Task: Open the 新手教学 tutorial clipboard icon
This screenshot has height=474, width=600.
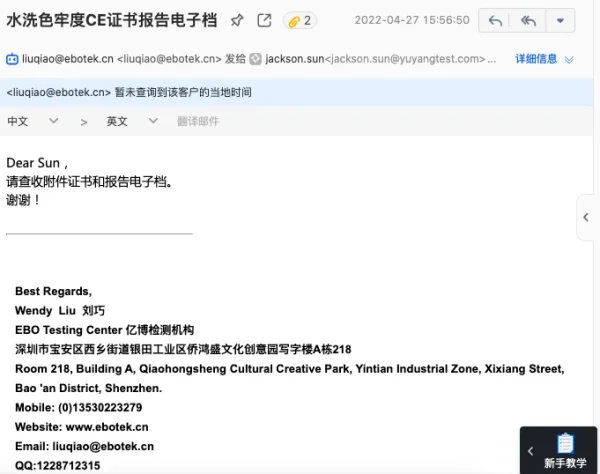Action: pyautogui.click(x=565, y=443)
